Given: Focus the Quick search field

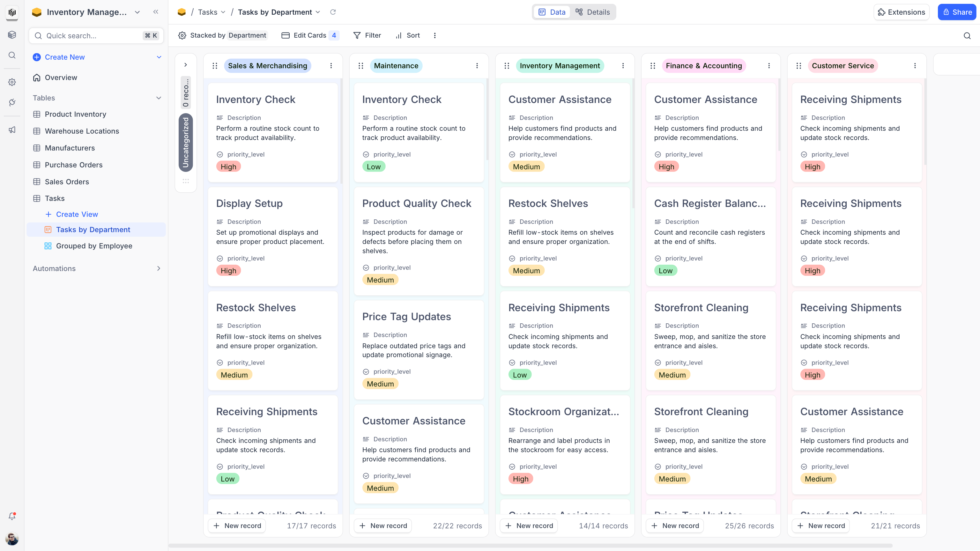Looking at the screenshot, I should click(x=96, y=36).
